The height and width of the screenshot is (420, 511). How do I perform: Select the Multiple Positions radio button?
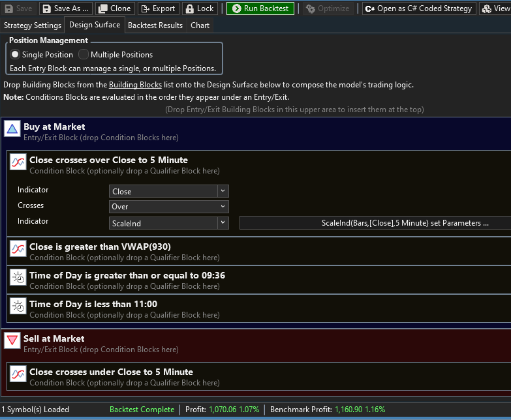tap(84, 55)
